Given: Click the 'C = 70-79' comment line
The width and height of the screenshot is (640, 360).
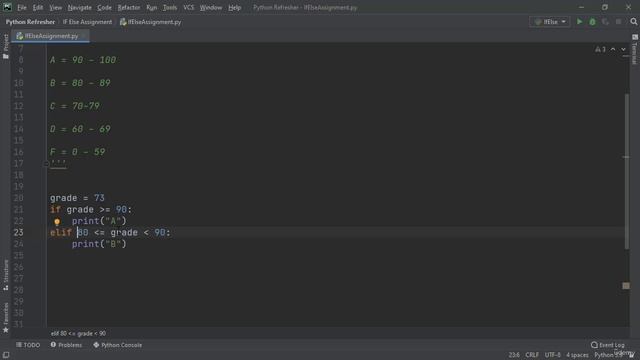Looking at the screenshot, I should (x=75, y=106).
